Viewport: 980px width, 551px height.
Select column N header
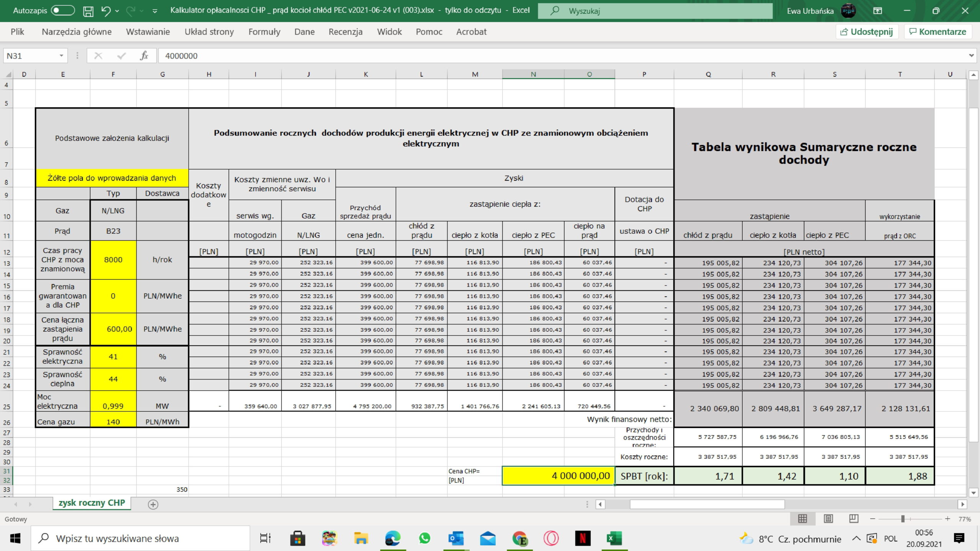(533, 74)
